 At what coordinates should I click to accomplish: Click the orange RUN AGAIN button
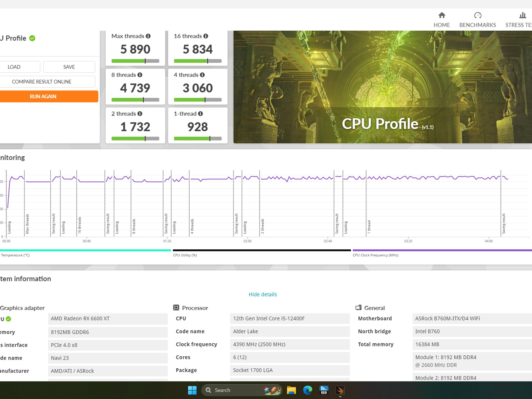[43, 96]
